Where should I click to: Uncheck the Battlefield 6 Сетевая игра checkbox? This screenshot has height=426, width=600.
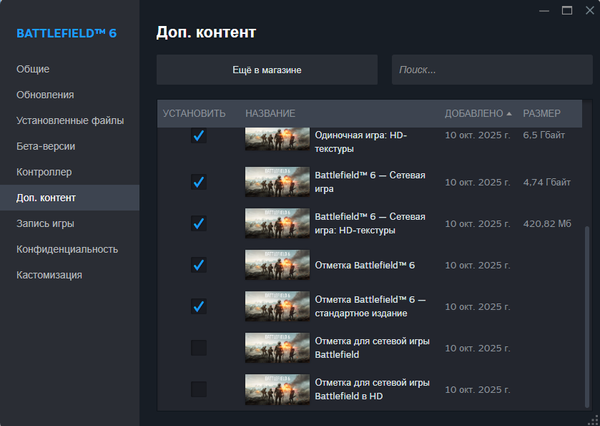coord(198,182)
